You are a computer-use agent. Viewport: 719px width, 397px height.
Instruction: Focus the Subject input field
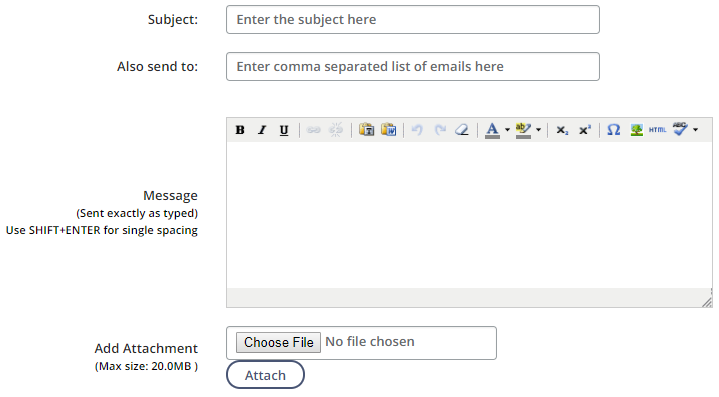click(x=413, y=20)
